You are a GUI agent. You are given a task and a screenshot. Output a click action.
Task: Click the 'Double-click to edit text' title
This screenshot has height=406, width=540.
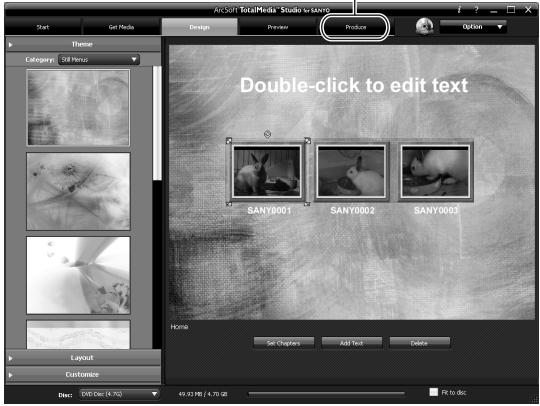(x=354, y=85)
